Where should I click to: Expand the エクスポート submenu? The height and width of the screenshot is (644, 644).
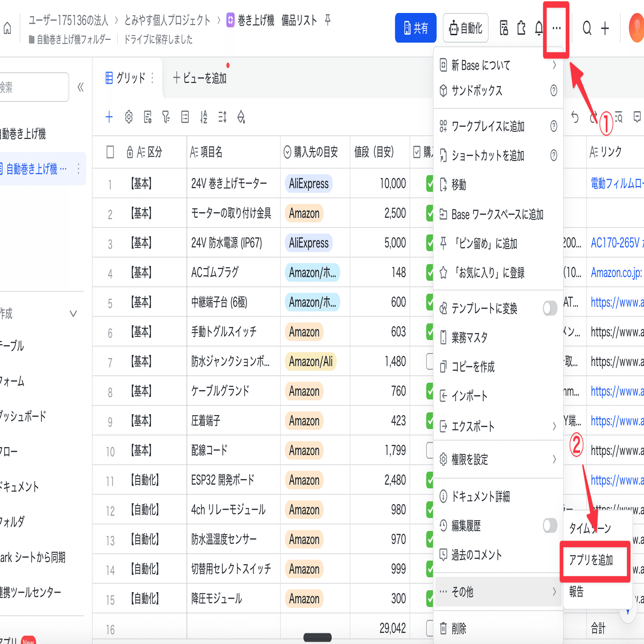[x=498, y=426]
